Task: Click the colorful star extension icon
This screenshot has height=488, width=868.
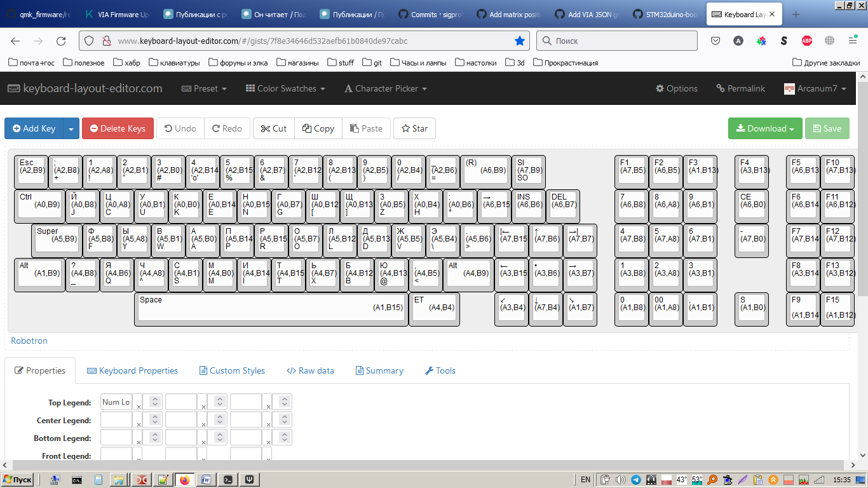Action: click(x=761, y=41)
